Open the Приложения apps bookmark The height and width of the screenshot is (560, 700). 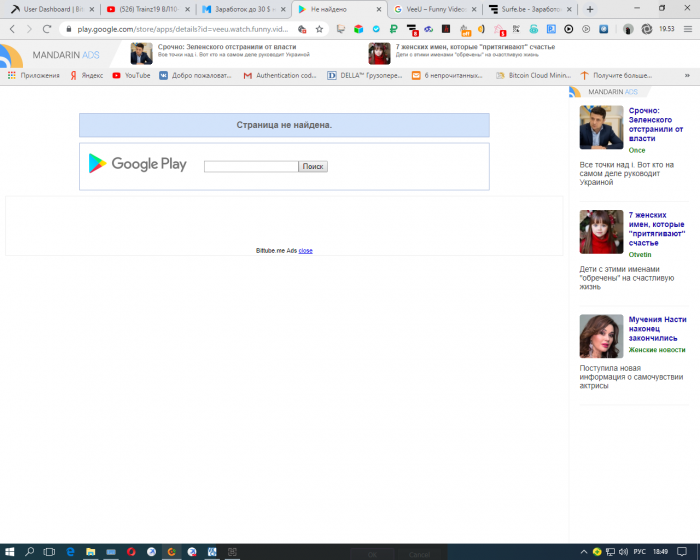[x=33, y=75]
